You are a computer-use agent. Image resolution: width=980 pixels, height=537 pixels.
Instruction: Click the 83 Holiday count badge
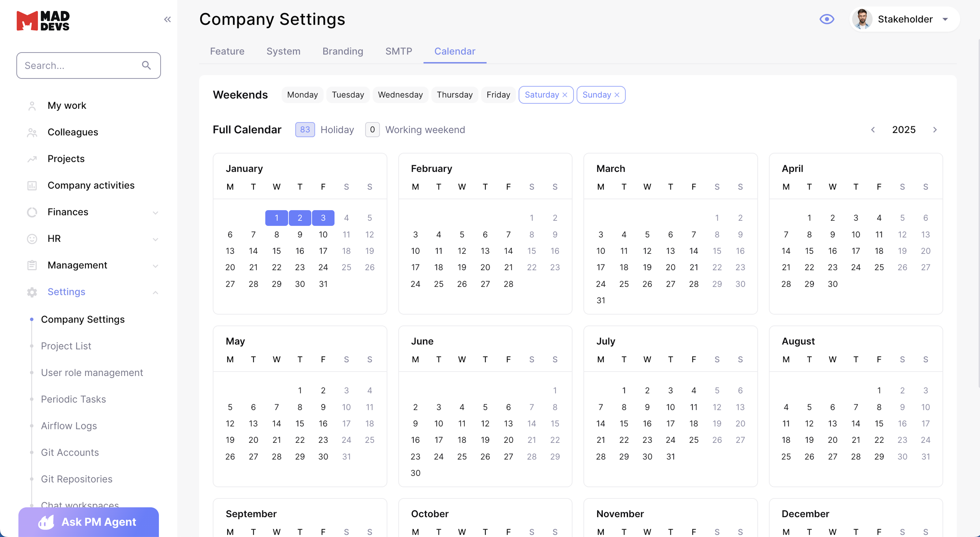tap(305, 130)
